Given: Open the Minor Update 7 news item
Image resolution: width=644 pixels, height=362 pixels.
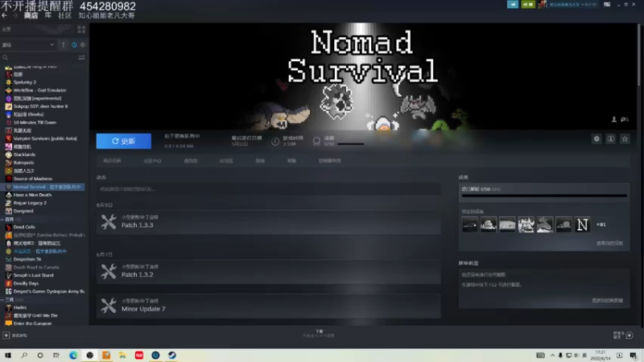Looking at the screenshot, I should 269,306.
